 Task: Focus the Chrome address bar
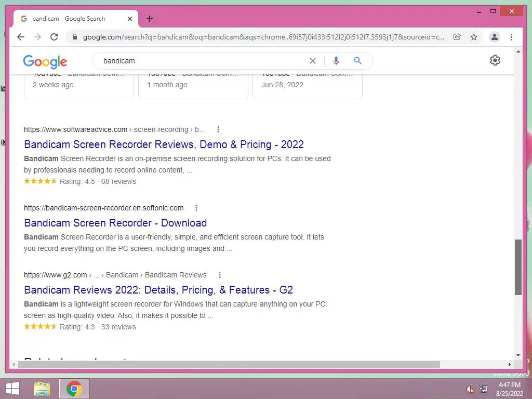click(x=263, y=37)
